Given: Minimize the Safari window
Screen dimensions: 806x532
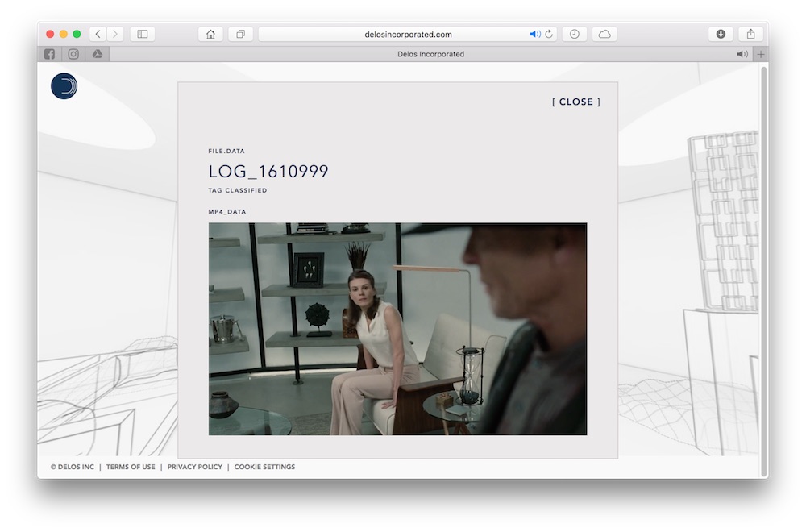Looking at the screenshot, I should coord(63,34).
